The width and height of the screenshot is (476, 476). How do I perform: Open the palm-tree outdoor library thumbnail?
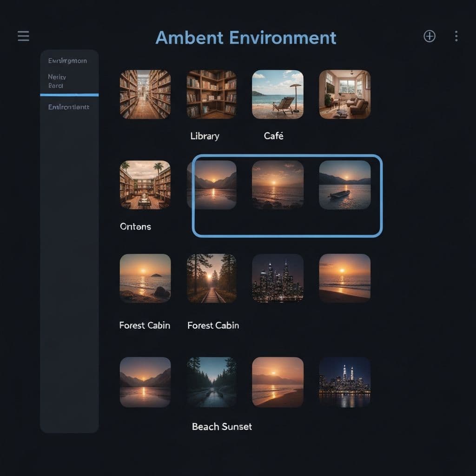(145, 185)
